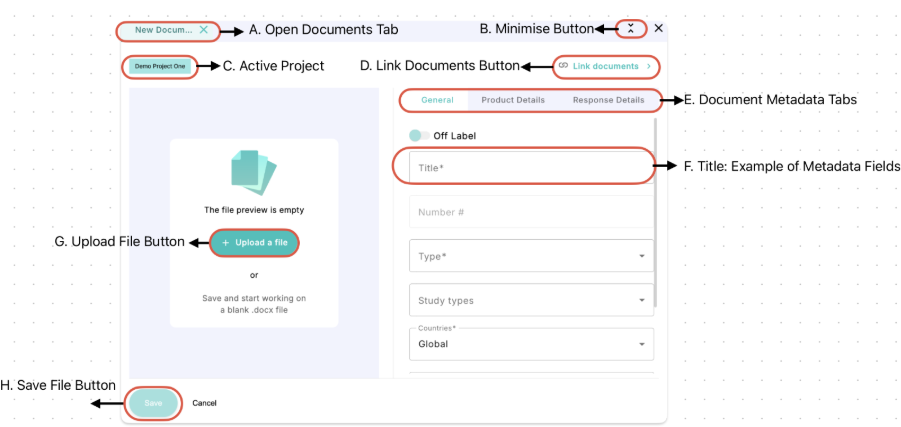This screenshot has height=427, width=901.
Task: Click the Cancel button
Action: [x=204, y=403]
